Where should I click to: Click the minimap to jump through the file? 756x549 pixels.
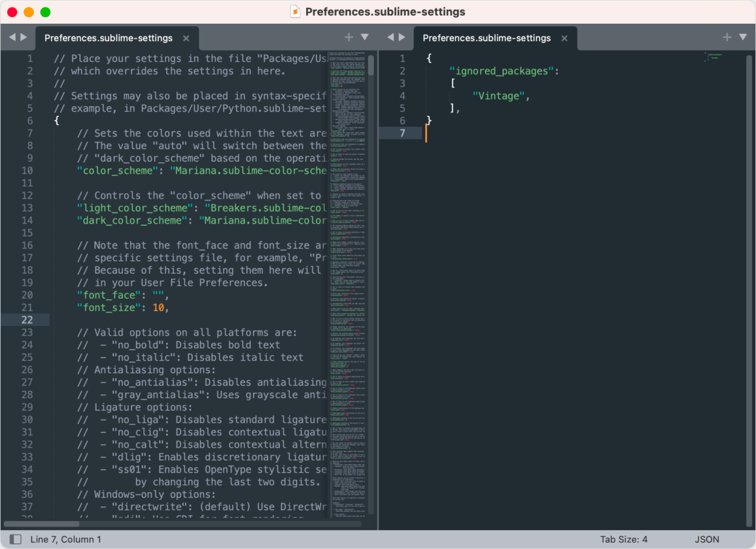pyautogui.click(x=348, y=261)
